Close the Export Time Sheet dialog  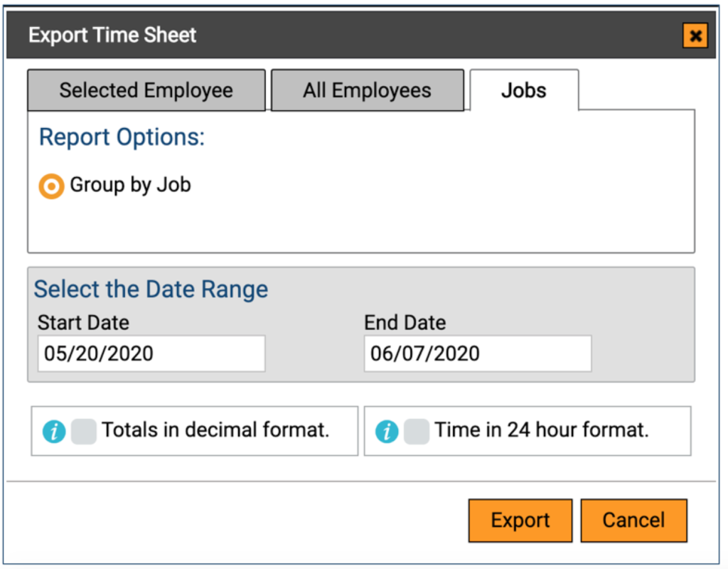point(695,36)
